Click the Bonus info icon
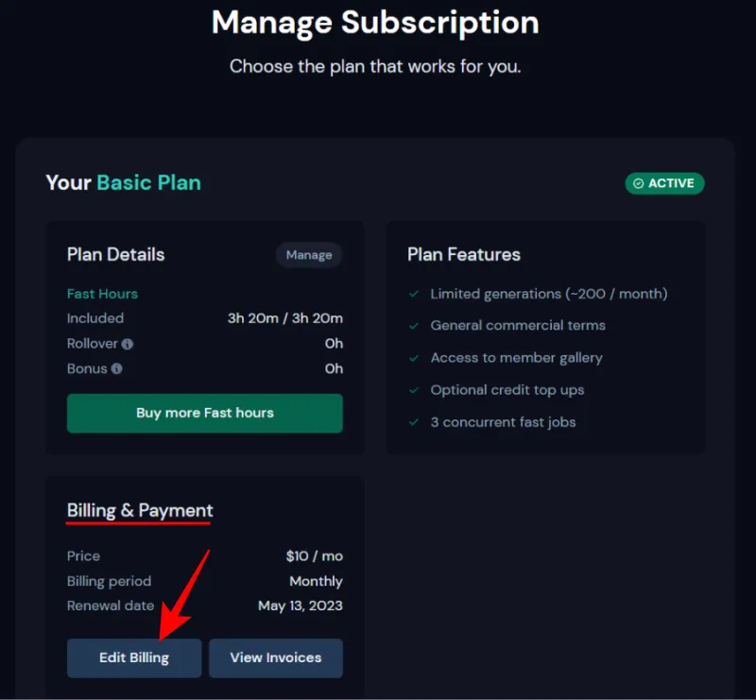Screen dimensions: 756x700 pyautogui.click(x=116, y=368)
